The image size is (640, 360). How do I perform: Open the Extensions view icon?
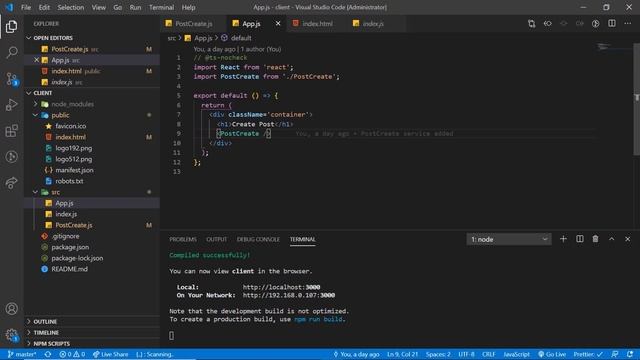click(11, 131)
